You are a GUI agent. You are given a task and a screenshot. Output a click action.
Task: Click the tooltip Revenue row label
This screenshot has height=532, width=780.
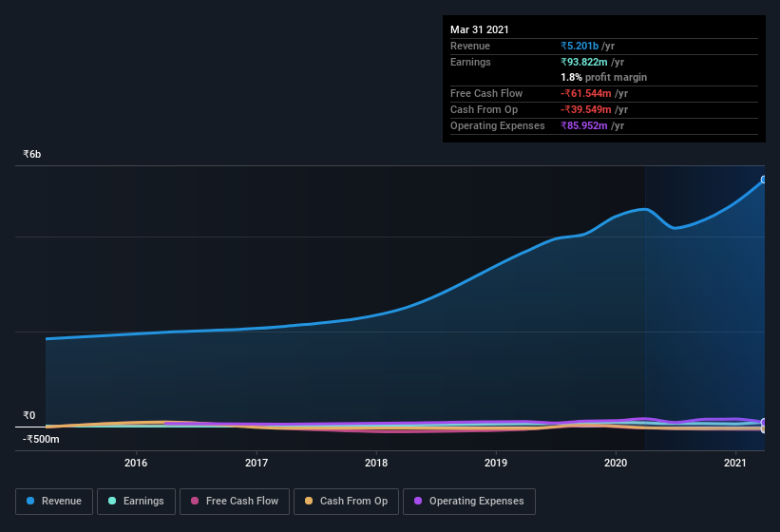coord(470,46)
